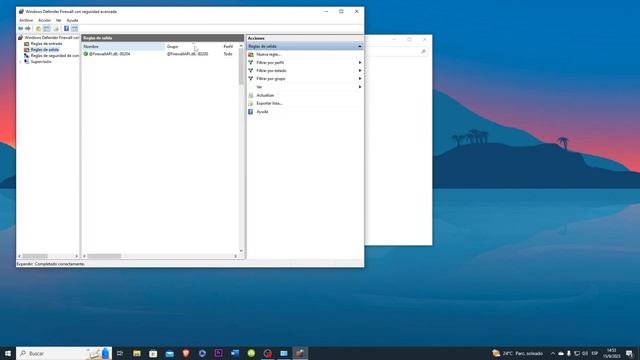
Task: Open the Acción menu
Action: [x=44, y=20]
